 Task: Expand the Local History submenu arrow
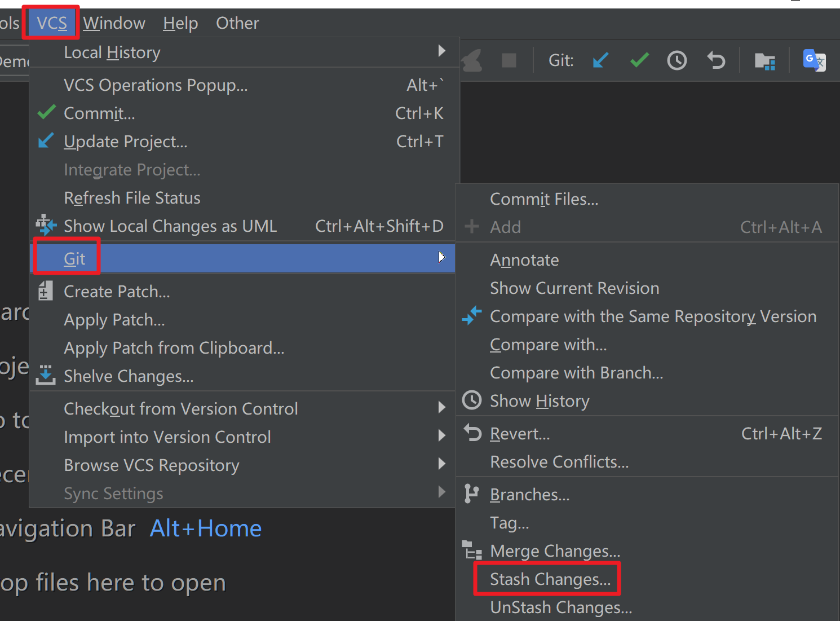tap(442, 51)
